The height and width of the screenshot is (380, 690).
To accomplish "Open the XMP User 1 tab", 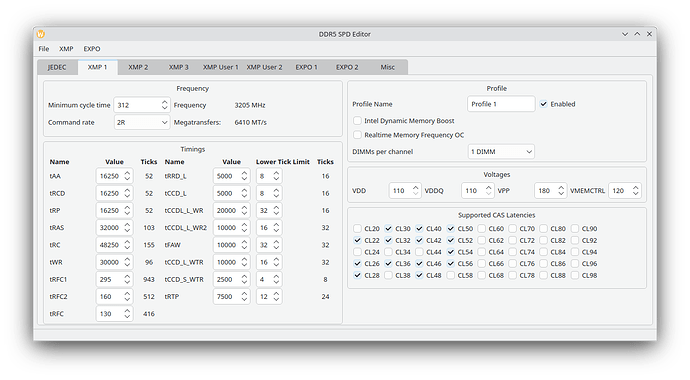I will pyautogui.click(x=220, y=67).
